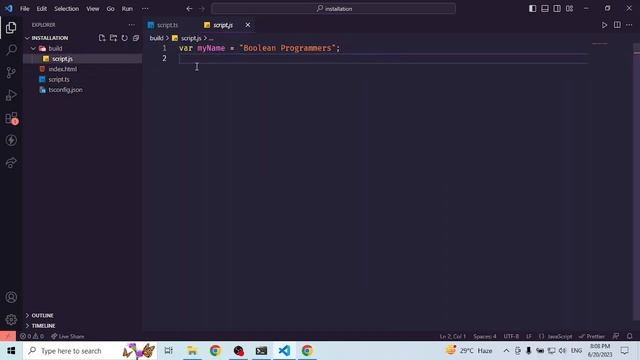Click New Folder icon in Explorer header
The width and height of the screenshot is (640, 360).
click(113, 38)
